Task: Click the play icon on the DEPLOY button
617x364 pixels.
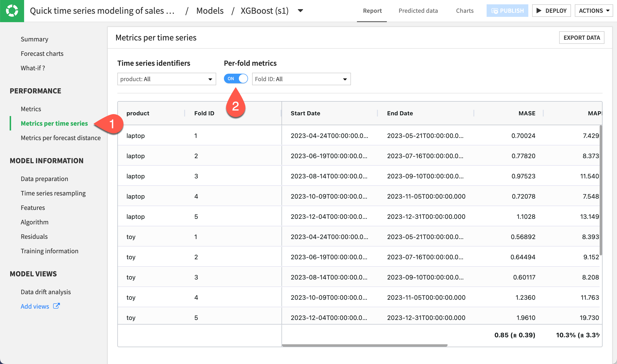Action: pos(539,11)
